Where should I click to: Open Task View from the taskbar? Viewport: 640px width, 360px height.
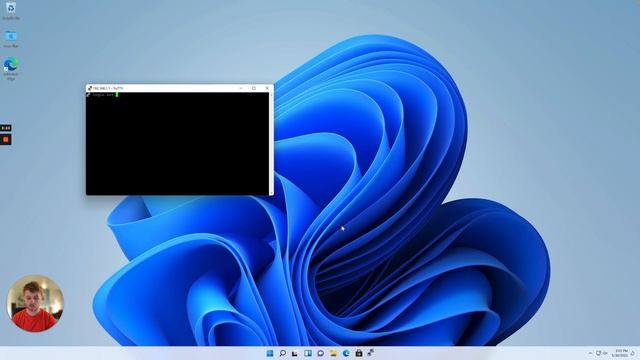pos(295,353)
